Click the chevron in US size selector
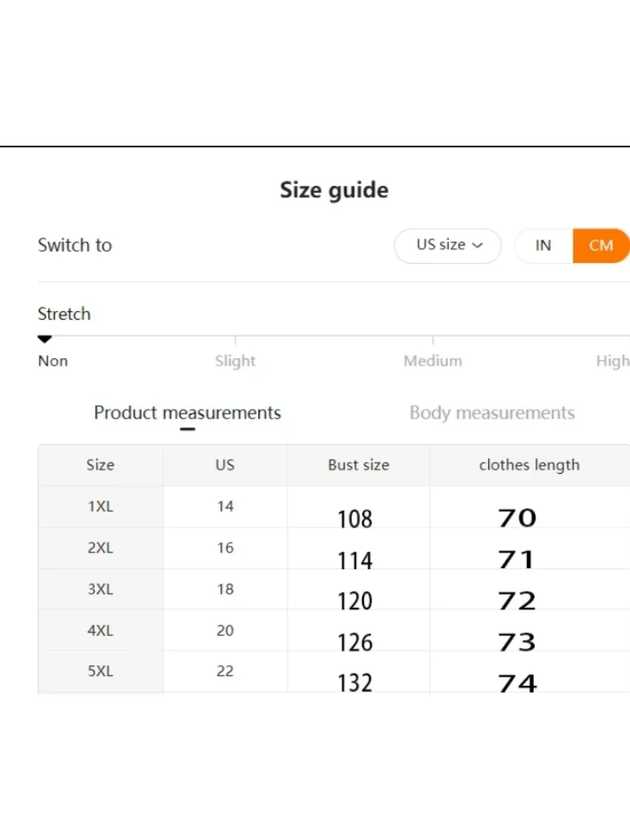The image size is (630, 840). [x=477, y=246]
